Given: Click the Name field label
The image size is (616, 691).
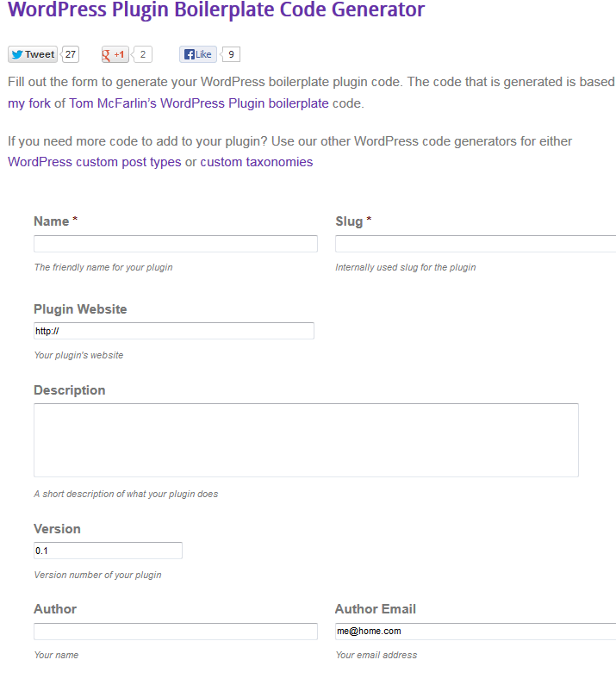Looking at the screenshot, I should [51, 221].
